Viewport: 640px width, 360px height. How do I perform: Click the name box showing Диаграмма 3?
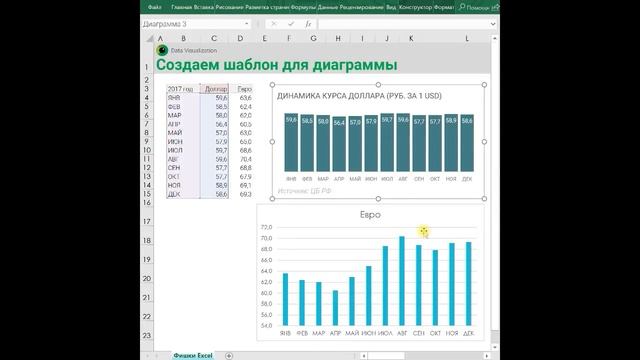[192, 24]
